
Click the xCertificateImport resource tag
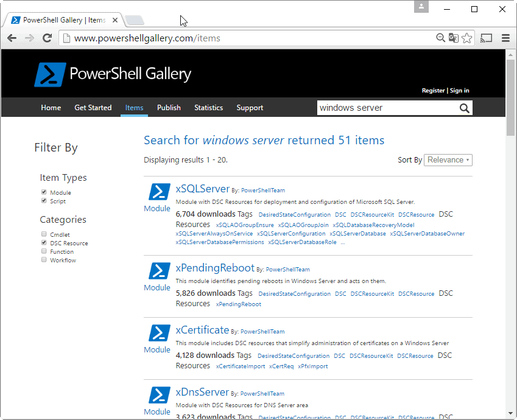click(x=241, y=366)
